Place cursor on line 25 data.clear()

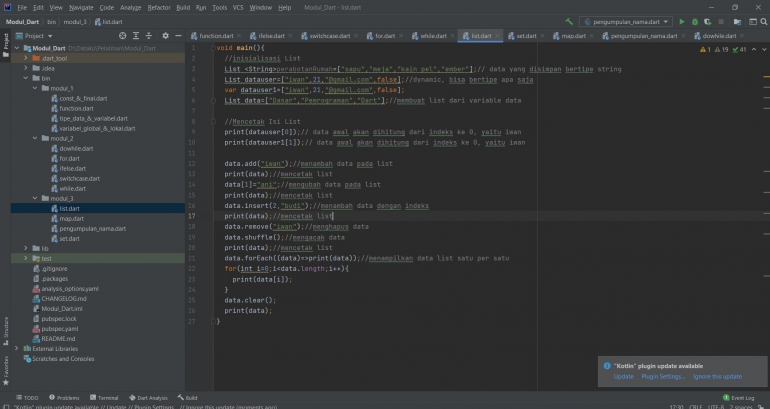pyautogui.click(x=250, y=300)
